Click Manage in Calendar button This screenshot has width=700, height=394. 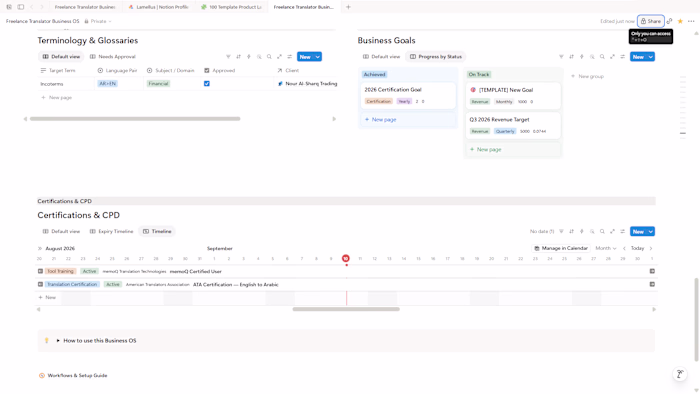(561, 248)
